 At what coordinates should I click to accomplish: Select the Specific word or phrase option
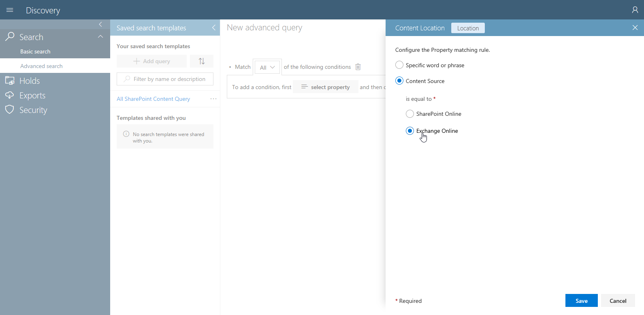tap(399, 65)
